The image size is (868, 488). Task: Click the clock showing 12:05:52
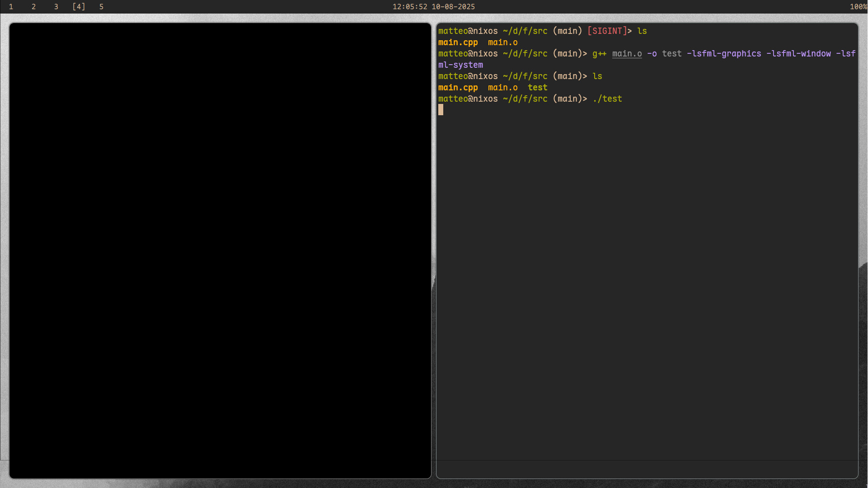(409, 7)
